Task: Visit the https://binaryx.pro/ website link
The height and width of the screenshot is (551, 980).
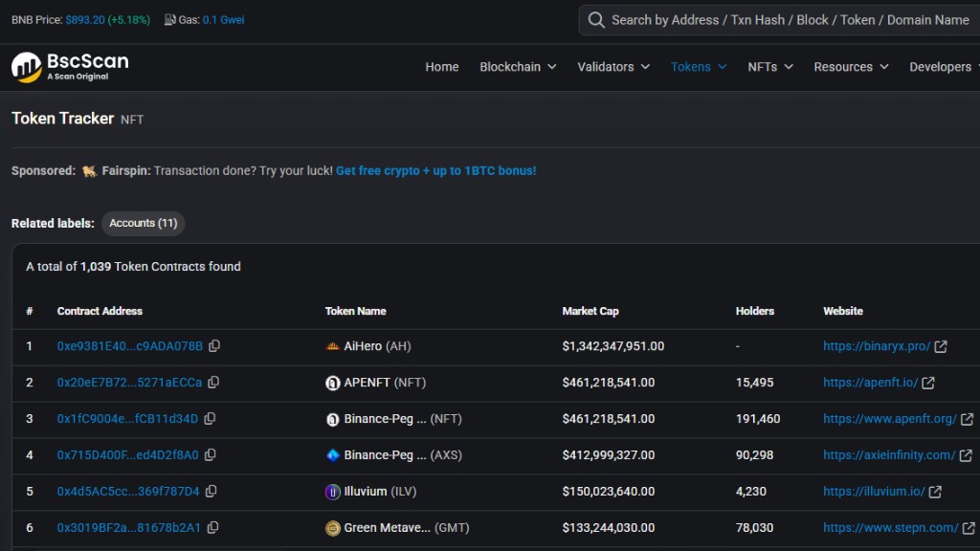Action: pyautogui.click(x=877, y=346)
